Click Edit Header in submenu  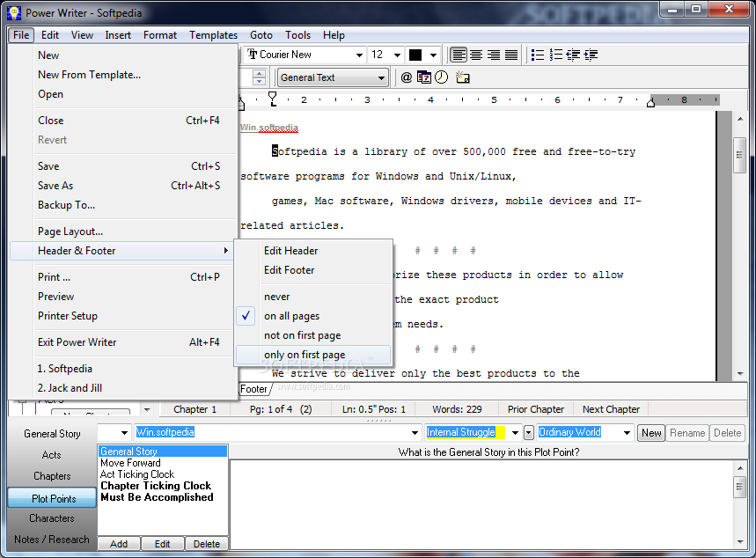click(x=290, y=251)
